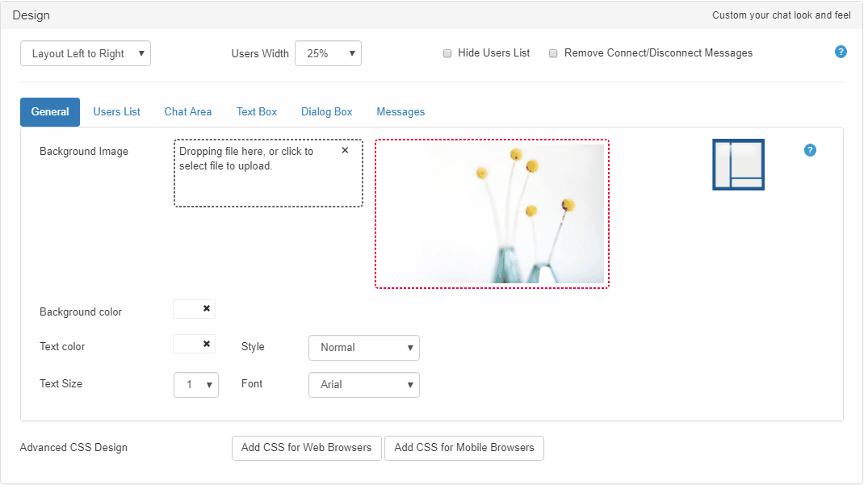Click Add CSS for Mobile Browsers button

(464, 448)
